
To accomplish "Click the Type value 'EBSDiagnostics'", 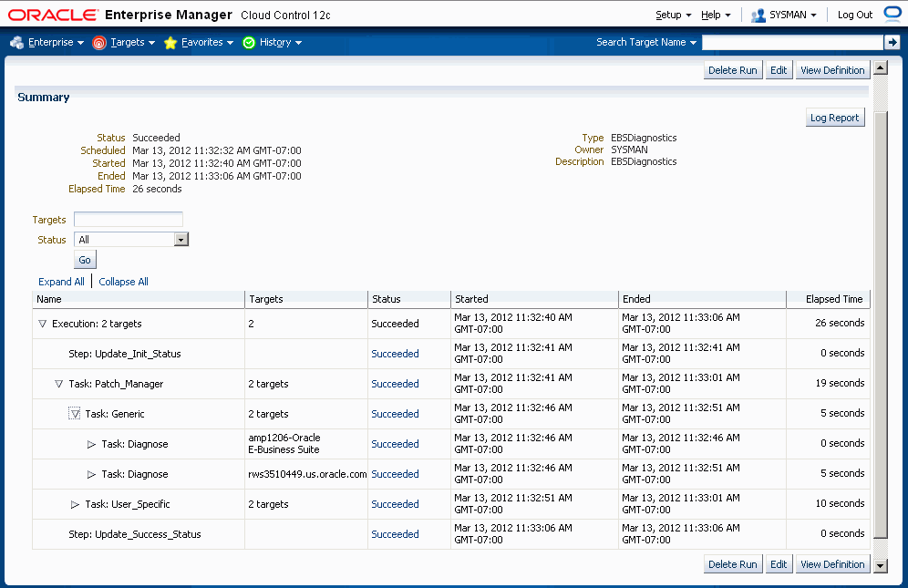I will [x=644, y=138].
